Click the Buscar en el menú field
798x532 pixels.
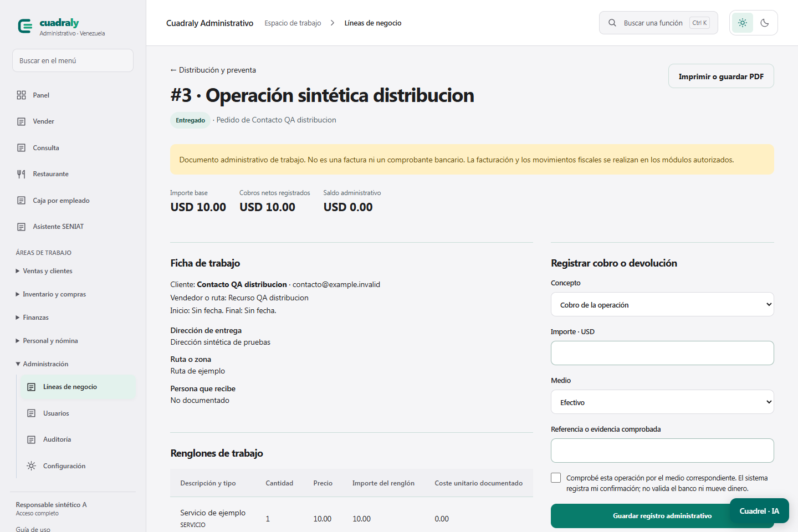[x=73, y=60]
